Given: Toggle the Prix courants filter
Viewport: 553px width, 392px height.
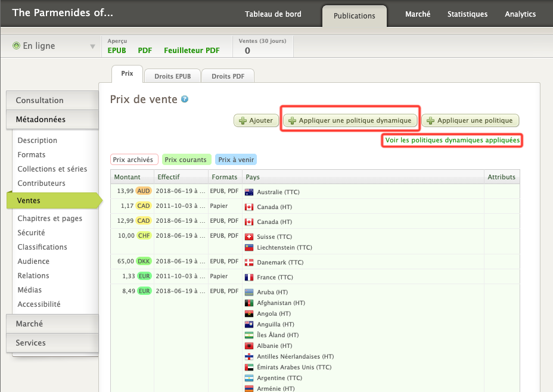Looking at the screenshot, I should point(186,160).
